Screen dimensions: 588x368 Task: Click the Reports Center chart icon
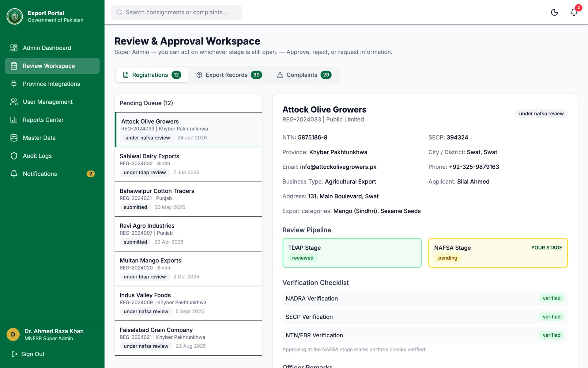coord(14,120)
